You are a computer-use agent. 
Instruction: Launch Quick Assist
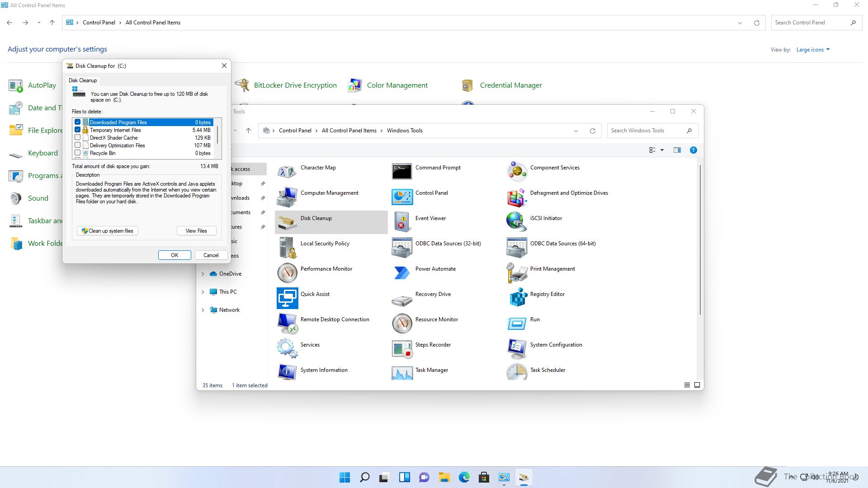(287, 298)
